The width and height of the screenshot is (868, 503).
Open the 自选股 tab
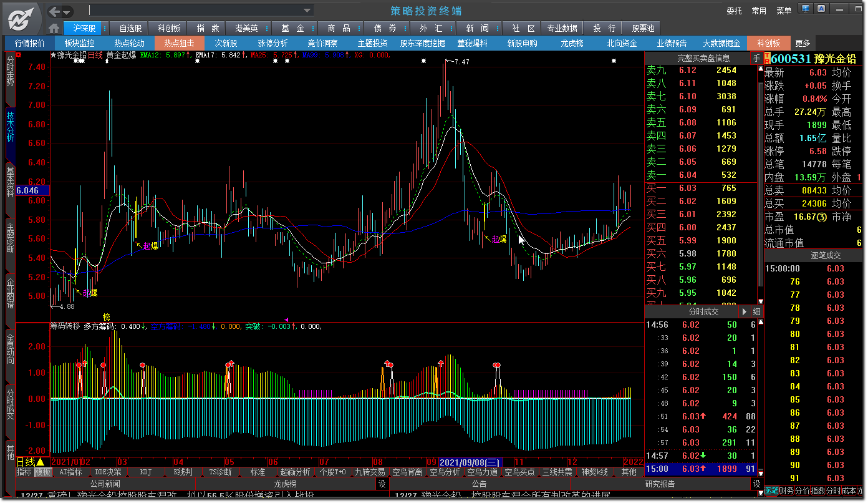[130, 28]
